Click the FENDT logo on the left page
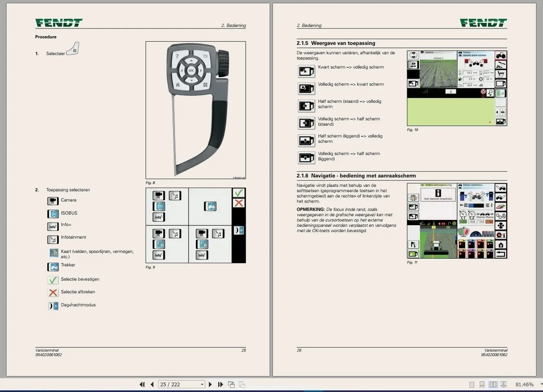This screenshot has width=543, height=392. coord(59,23)
